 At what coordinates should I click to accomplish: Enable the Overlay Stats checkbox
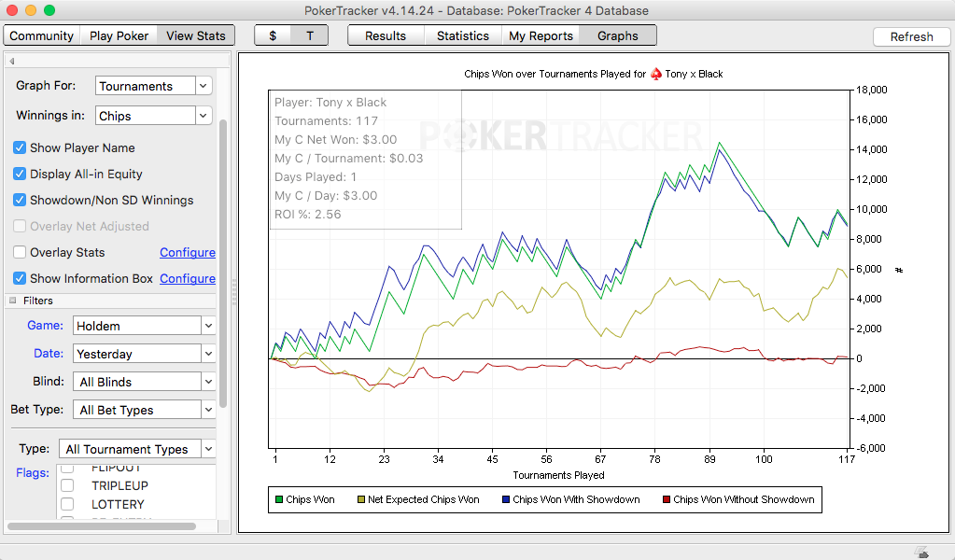tap(20, 252)
